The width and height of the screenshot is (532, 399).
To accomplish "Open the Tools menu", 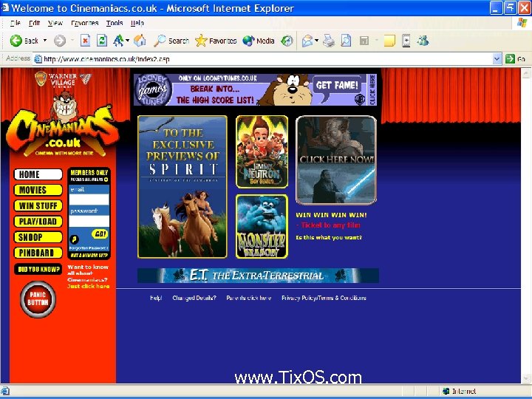I will 115,23.
